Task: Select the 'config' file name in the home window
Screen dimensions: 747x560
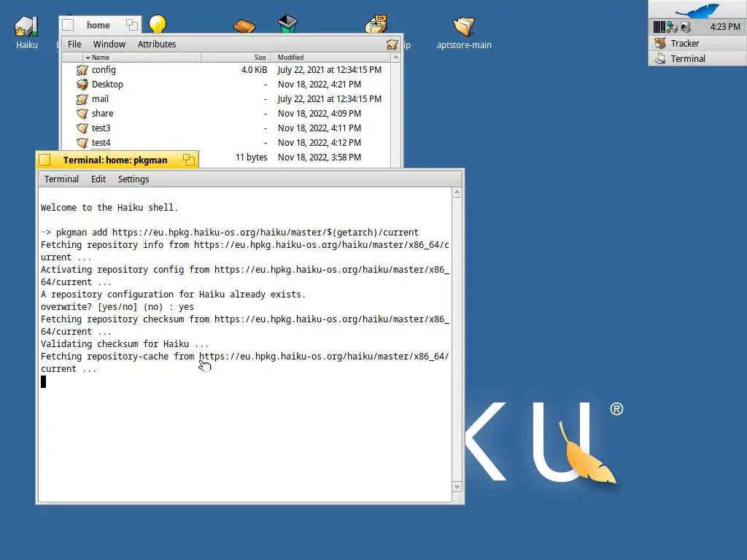Action: 104,70
